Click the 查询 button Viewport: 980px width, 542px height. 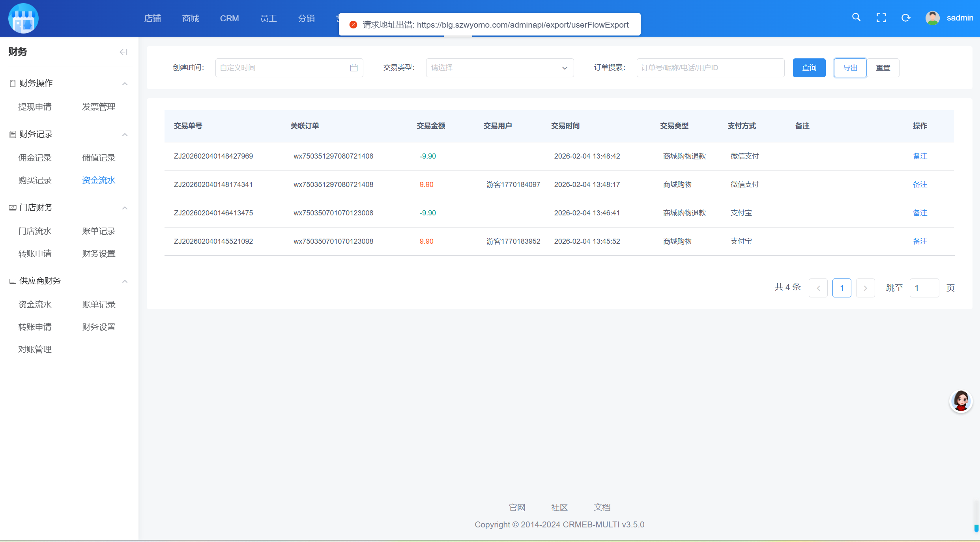pyautogui.click(x=809, y=68)
